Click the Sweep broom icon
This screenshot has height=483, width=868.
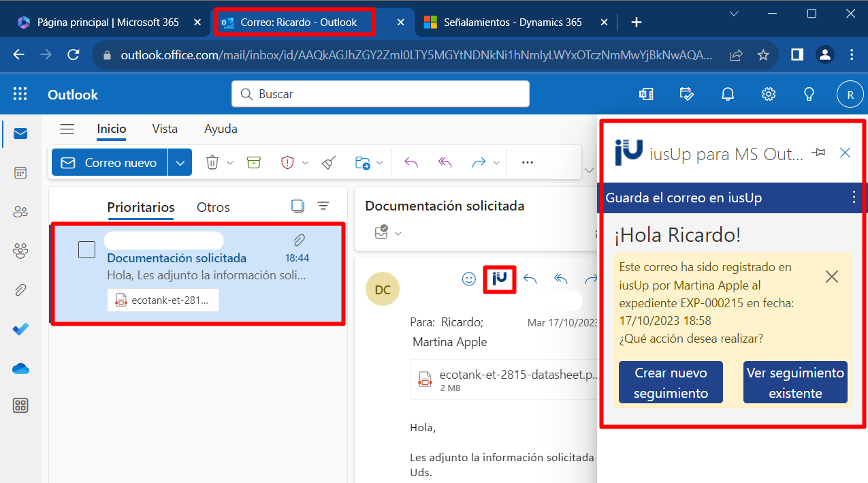tap(329, 162)
